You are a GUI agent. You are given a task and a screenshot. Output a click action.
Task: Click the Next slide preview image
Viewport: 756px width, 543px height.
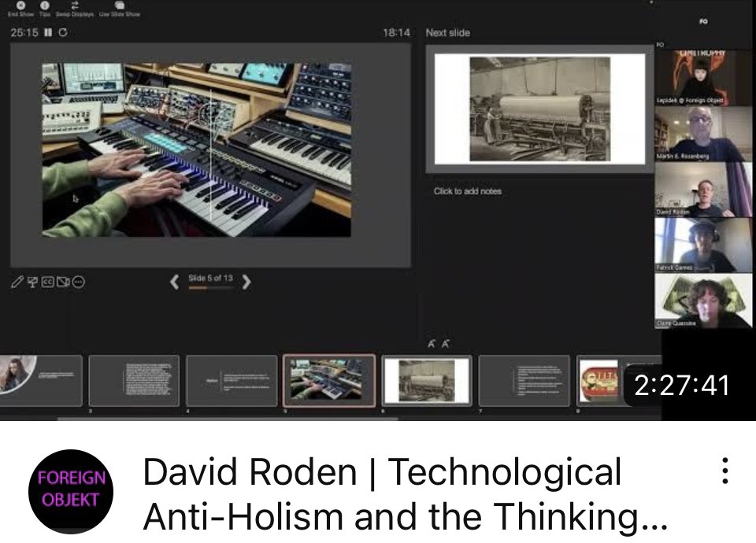540,109
